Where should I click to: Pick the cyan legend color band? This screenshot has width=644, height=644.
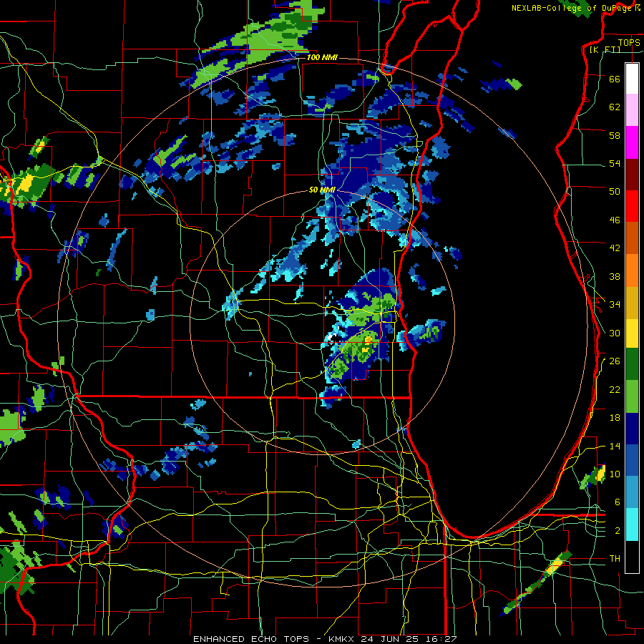(x=632, y=525)
